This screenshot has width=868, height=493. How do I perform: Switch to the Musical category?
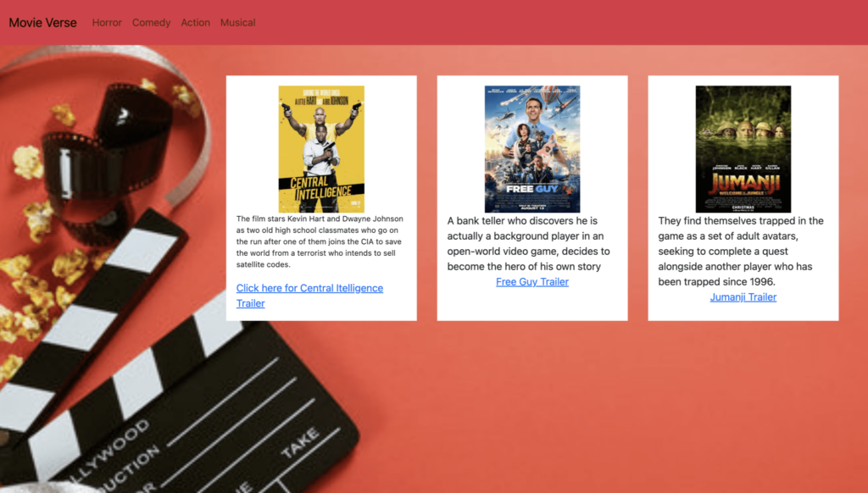coord(237,23)
